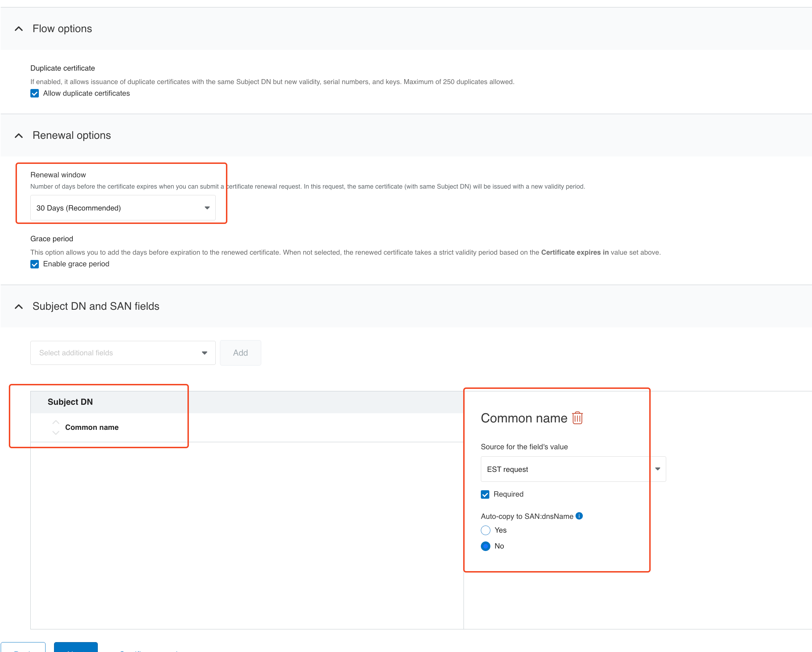812x652 pixels.
Task: Click the Renewal window label
Action: [x=58, y=175]
